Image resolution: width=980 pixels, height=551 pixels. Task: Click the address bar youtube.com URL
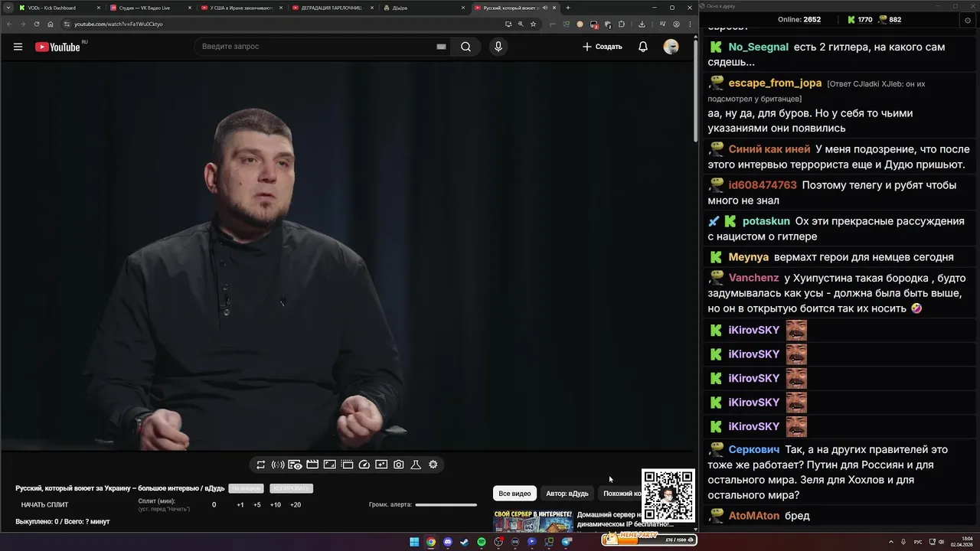(118, 24)
